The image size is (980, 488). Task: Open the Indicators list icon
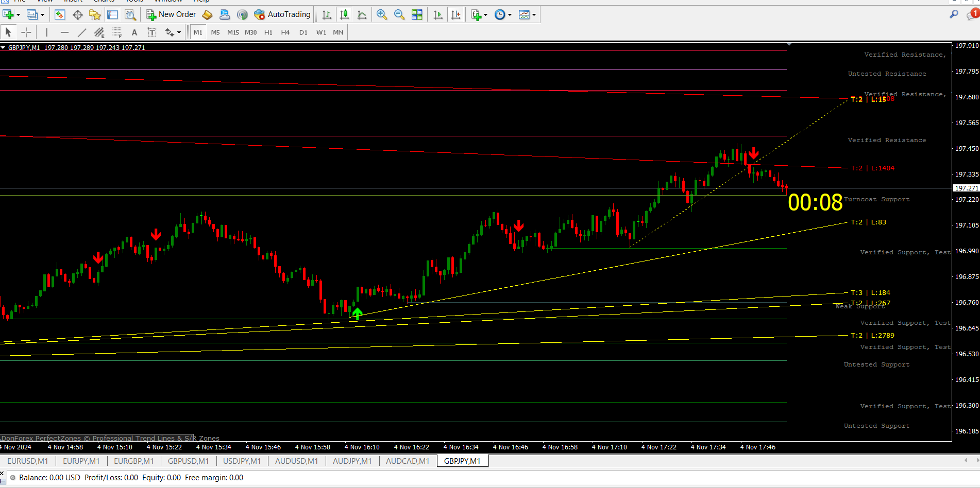click(x=476, y=14)
